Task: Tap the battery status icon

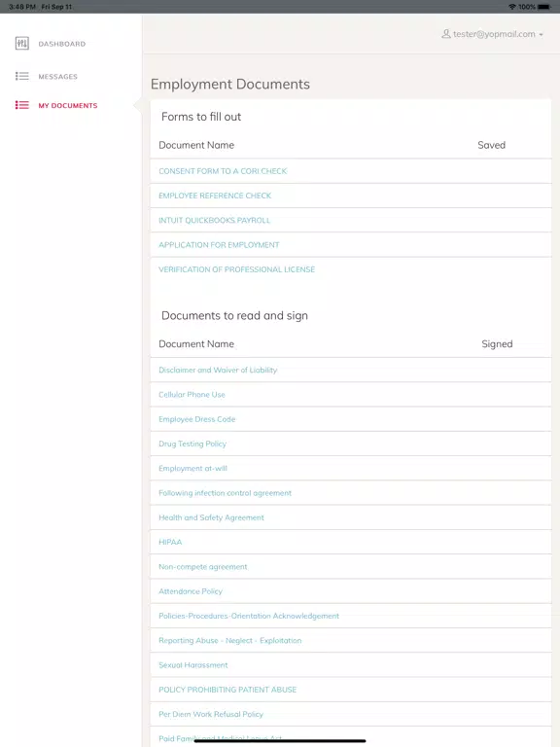Action: pyautogui.click(x=544, y=7)
